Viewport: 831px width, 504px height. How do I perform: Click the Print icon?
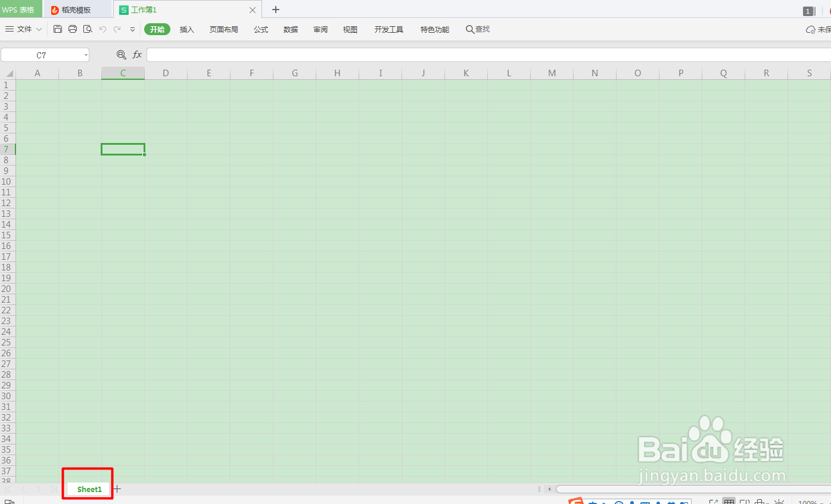73,29
